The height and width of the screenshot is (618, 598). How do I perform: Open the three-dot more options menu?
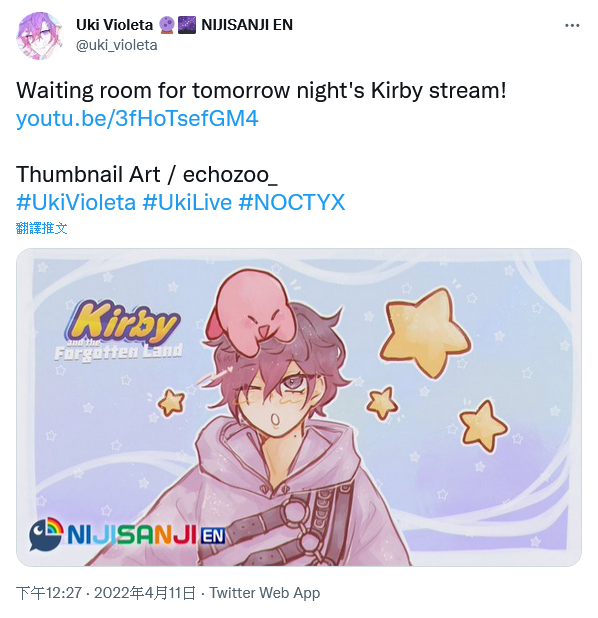(x=572, y=26)
